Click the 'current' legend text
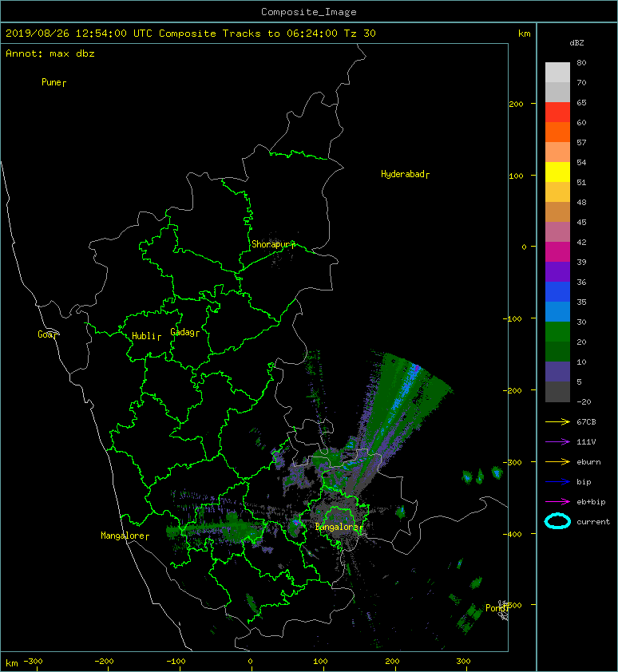 (x=593, y=522)
